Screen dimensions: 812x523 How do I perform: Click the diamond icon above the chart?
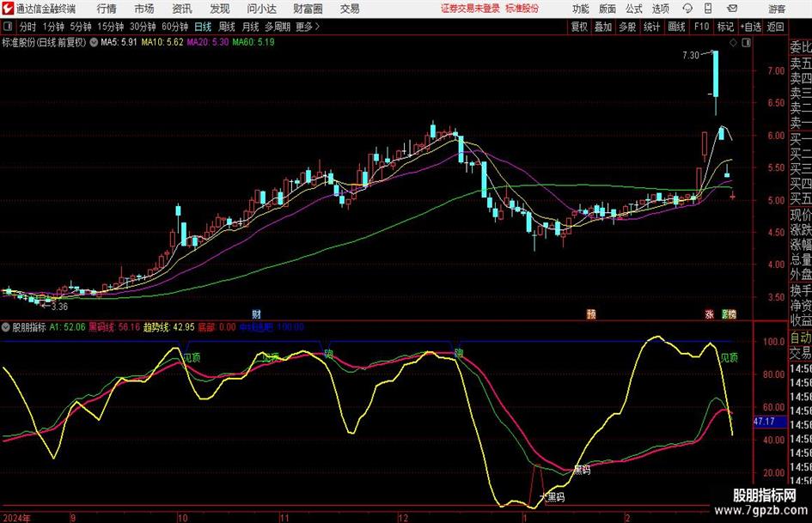(733, 43)
